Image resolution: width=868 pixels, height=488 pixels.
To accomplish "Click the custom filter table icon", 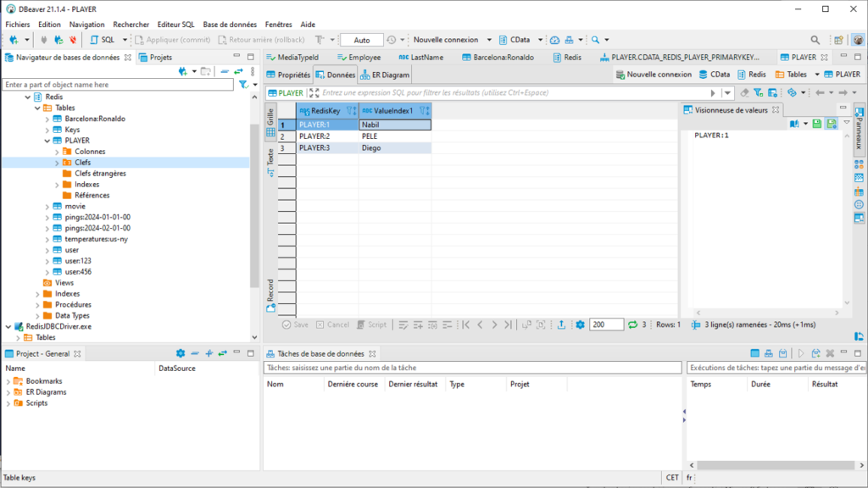I will coord(772,93).
